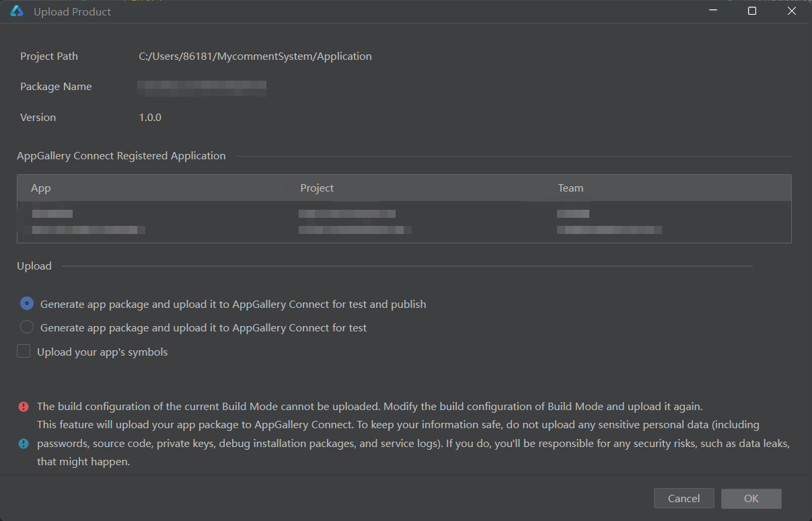Minimize the Upload Product dialog
This screenshot has width=812, height=521.
[712, 11]
